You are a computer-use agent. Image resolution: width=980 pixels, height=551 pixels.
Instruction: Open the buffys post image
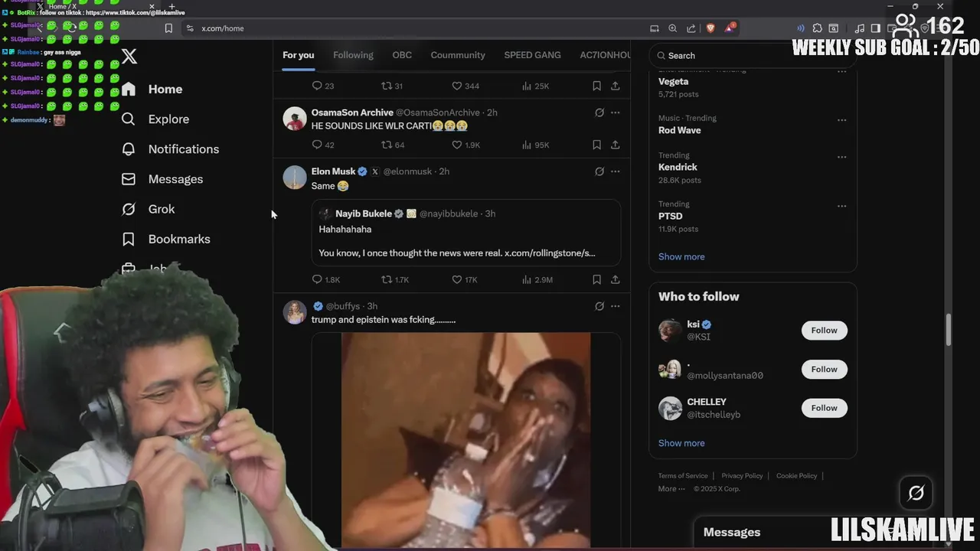(465, 440)
